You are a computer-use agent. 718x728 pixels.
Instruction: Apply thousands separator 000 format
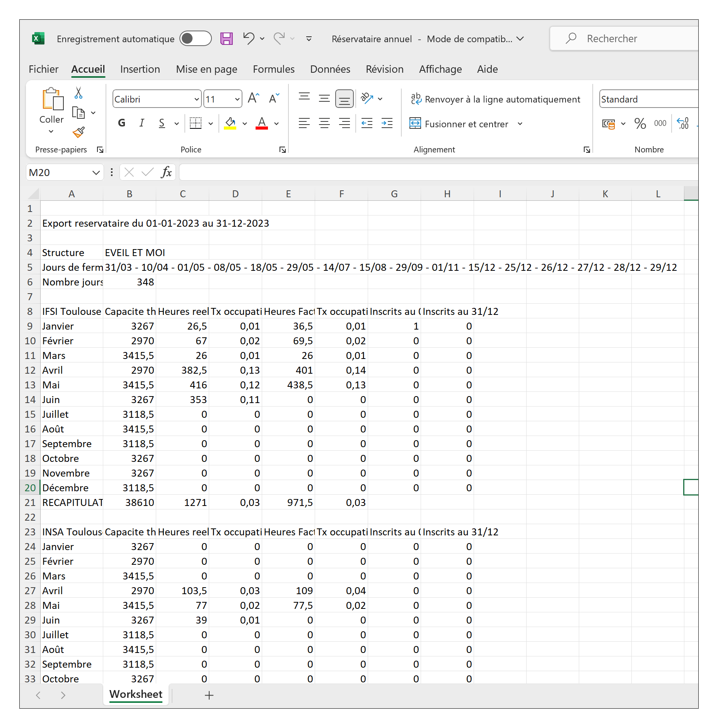tap(660, 123)
